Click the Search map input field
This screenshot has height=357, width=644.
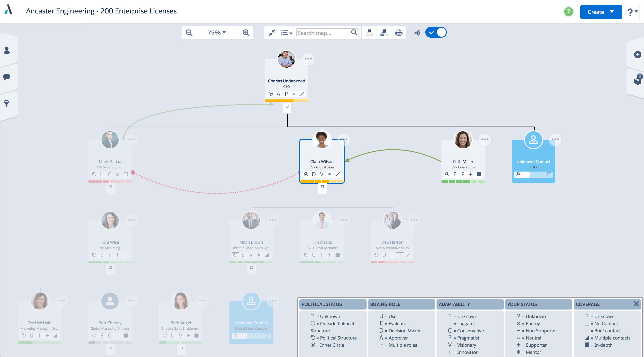[323, 33]
